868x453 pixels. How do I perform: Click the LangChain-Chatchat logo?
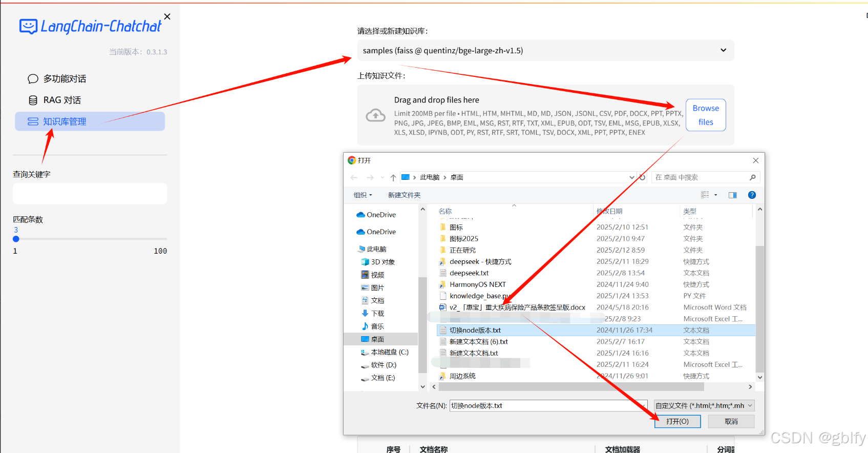pos(90,26)
